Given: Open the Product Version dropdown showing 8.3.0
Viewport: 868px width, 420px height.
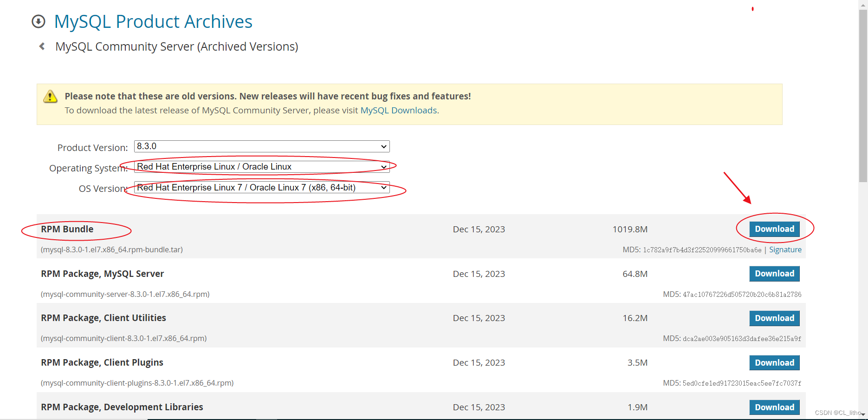Looking at the screenshot, I should (x=262, y=146).
